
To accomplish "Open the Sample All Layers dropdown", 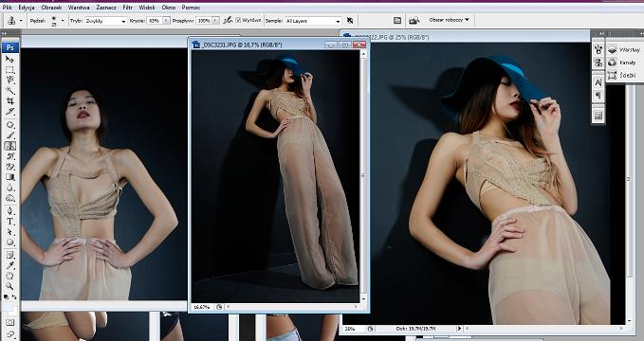I will click(x=313, y=21).
